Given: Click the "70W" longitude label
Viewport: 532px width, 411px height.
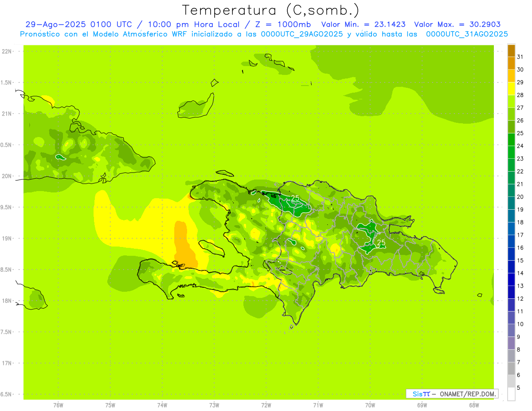Looking at the screenshot, I should tap(370, 405).
